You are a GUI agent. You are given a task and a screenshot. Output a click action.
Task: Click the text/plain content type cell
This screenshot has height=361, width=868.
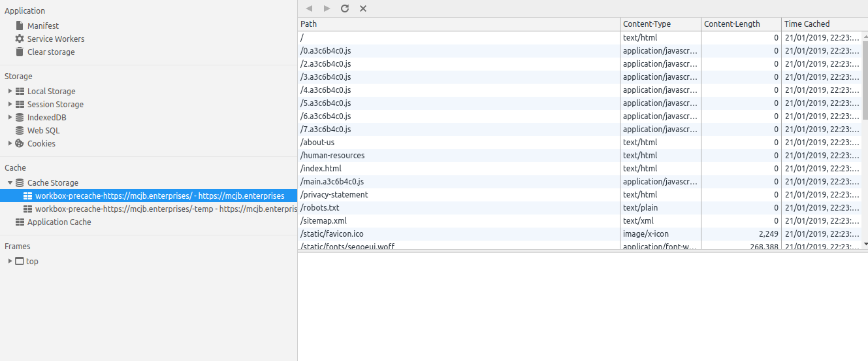click(661, 207)
